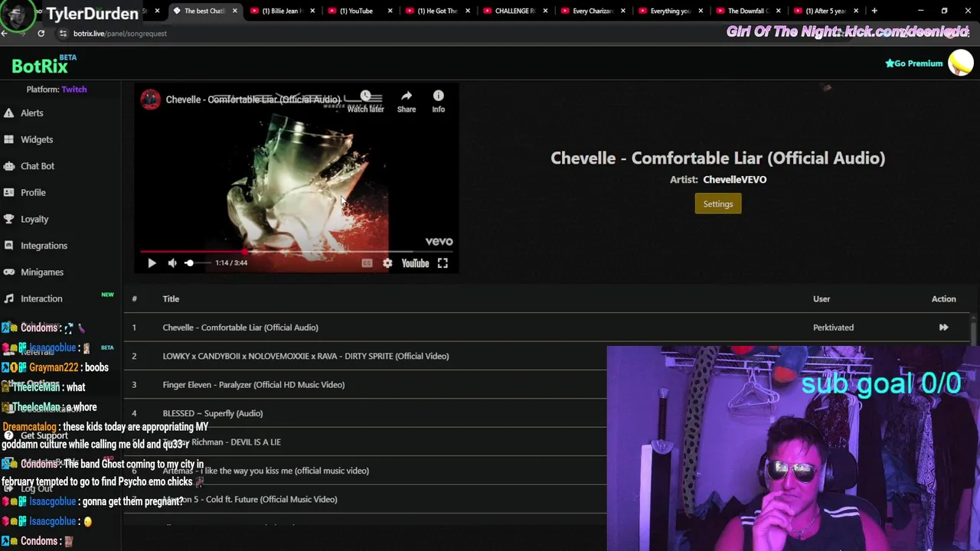Click the Widgets grid icon
The width and height of the screenshot is (980, 551).
click(8, 139)
